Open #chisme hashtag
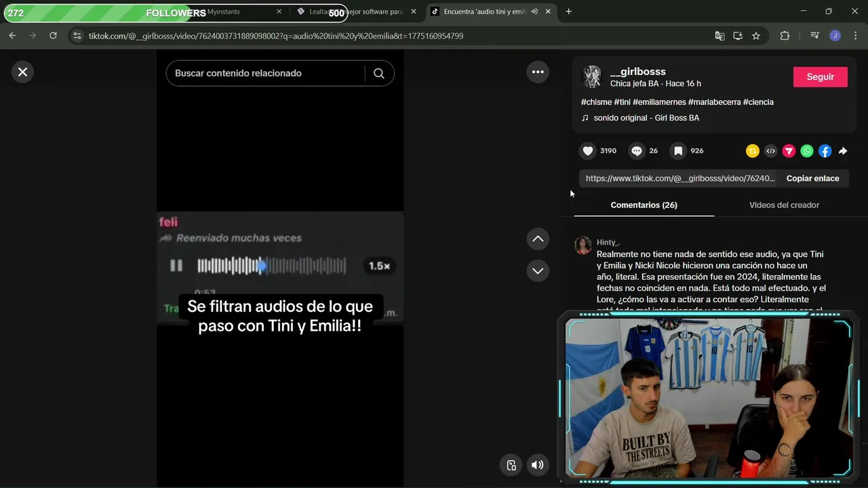This screenshot has height=488, width=868. [596, 102]
